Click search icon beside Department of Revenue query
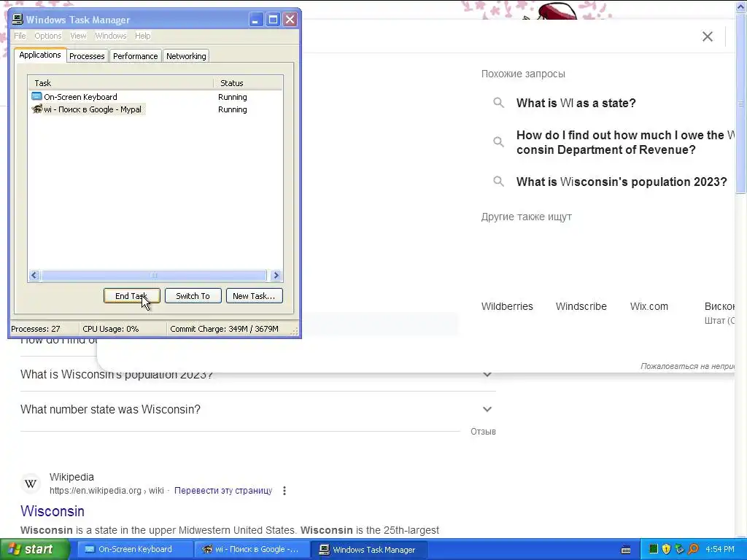Screen dimensions: 747x560 (498, 142)
